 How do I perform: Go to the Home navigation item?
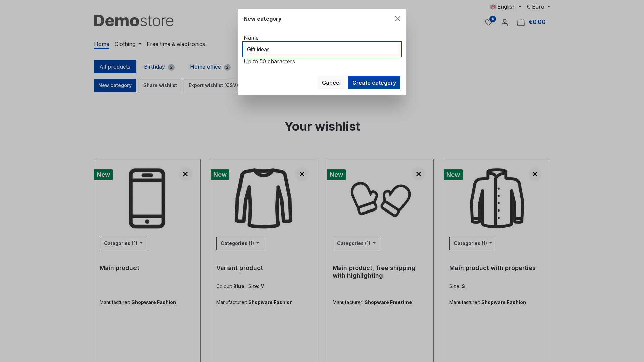coord(102,44)
